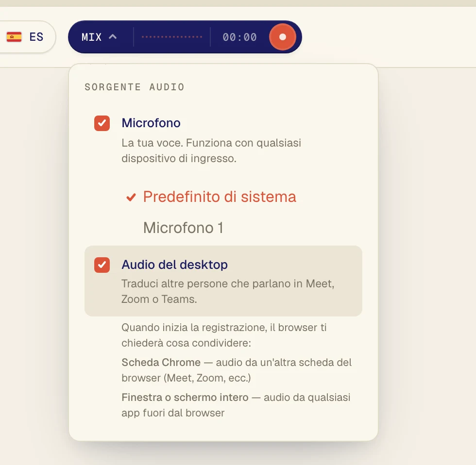Click the checkmark next to Predefinito di sistema
The height and width of the screenshot is (465, 476).
131,198
